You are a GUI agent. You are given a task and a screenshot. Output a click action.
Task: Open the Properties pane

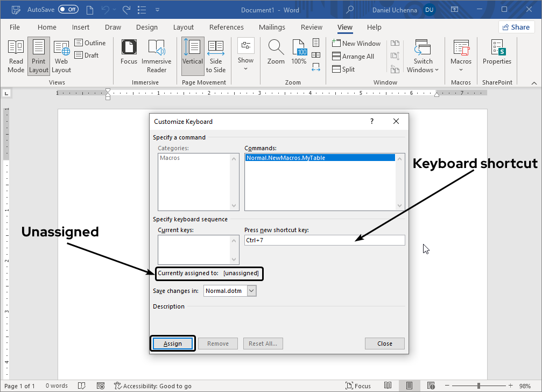coord(496,55)
